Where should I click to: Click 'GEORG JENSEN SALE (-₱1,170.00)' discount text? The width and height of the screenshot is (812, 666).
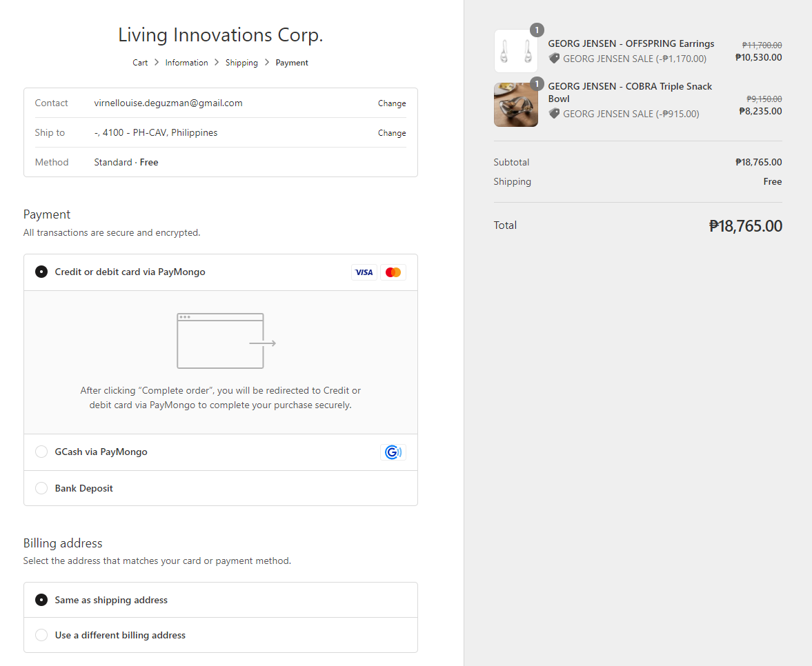635,59
